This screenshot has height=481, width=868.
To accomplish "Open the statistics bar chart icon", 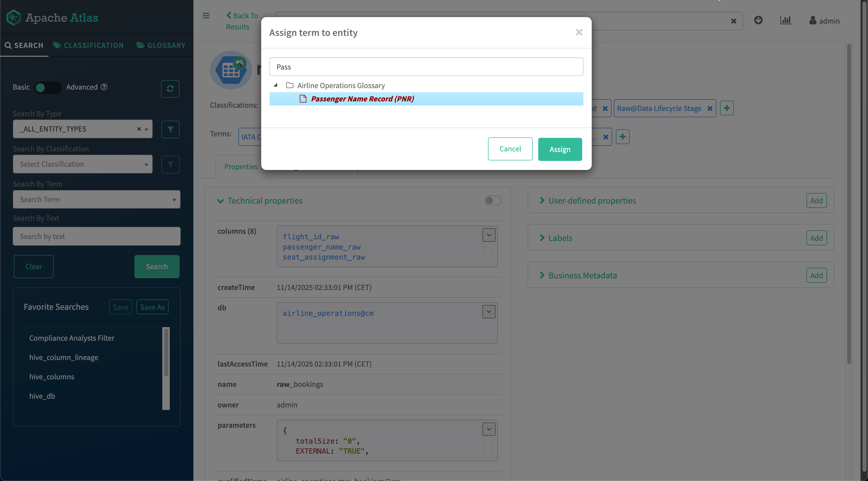I will pyautogui.click(x=785, y=20).
